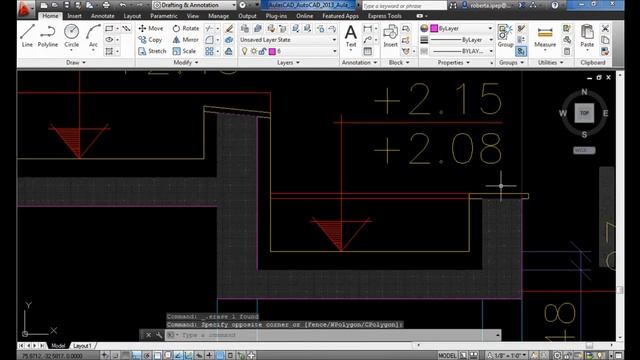Toggle MODEL space status button

447,356
